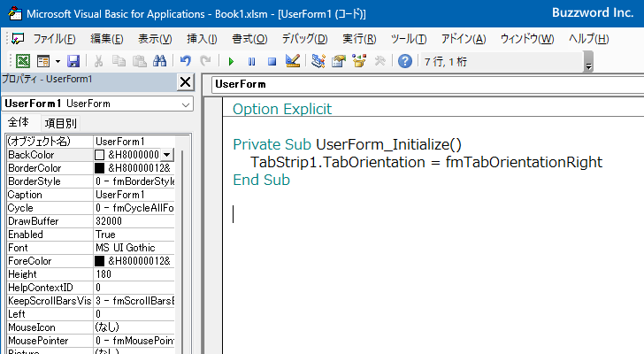
Task: Close the Properties panel with X
Action: (x=185, y=82)
